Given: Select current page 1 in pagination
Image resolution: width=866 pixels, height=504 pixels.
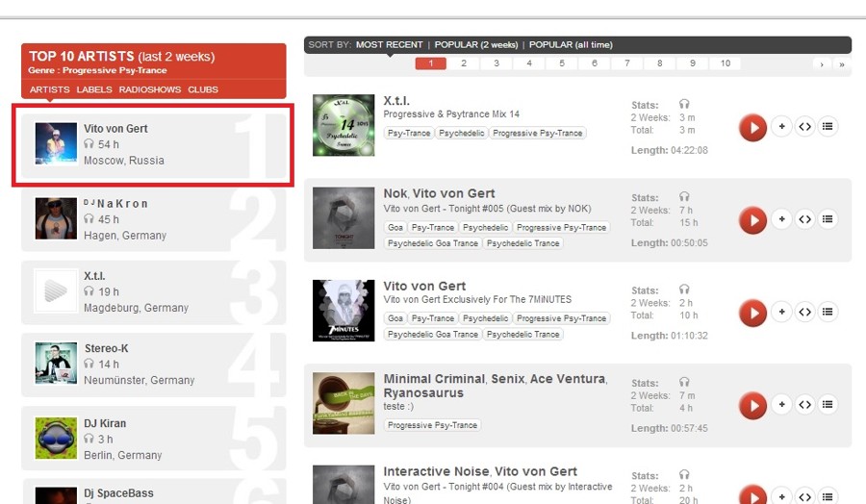Looking at the screenshot, I should [x=431, y=63].
